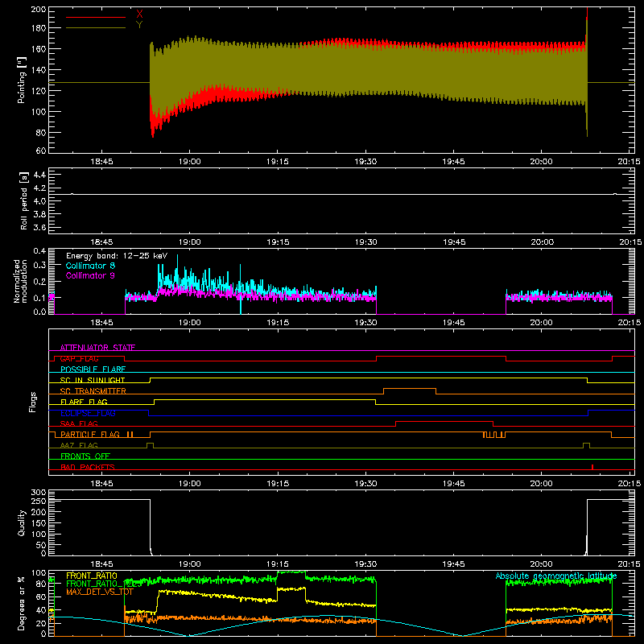Click the olive Y legend label

pos(139,25)
